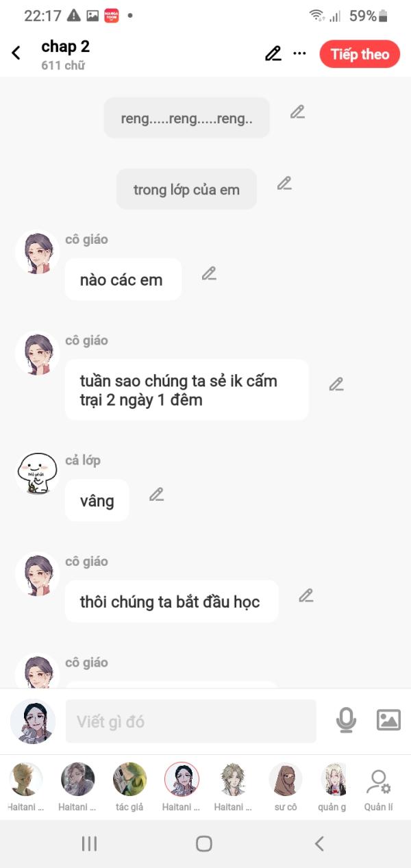This screenshot has height=868, width=411.
Task: Select the 'sư cô' character
Action: click(285, 786)
